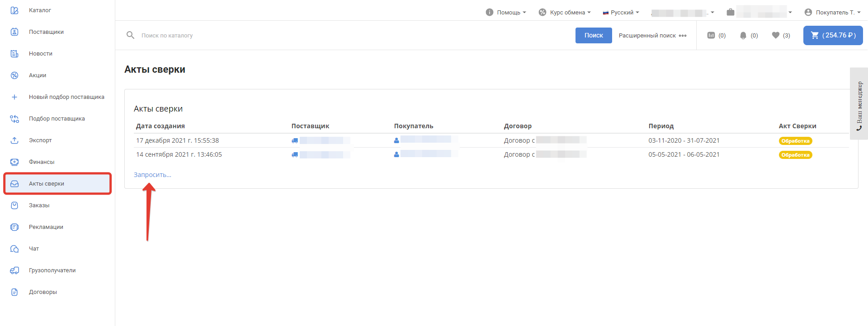Image resolution: width=868 pixels, height=326 pixels.
Task: Open the comparison list icon
Action: pos(711,35)
